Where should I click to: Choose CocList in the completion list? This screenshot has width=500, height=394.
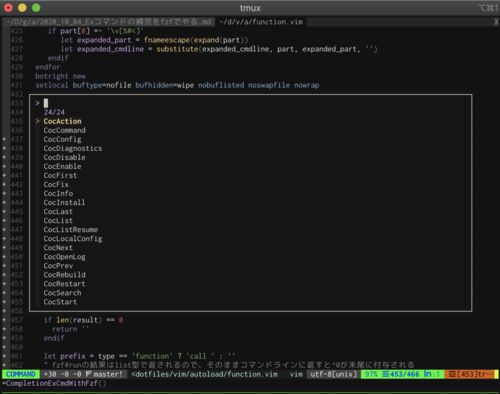[x=58, y=221]
